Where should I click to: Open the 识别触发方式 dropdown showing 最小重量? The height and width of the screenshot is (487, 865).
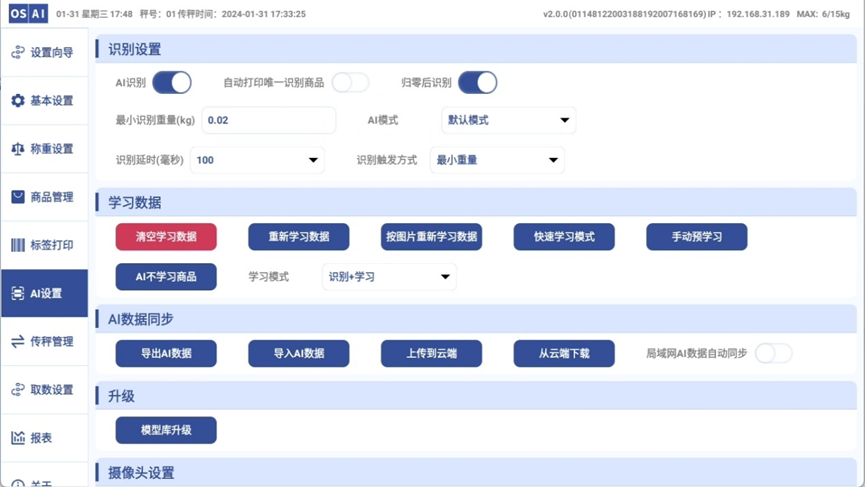point(497,160)
